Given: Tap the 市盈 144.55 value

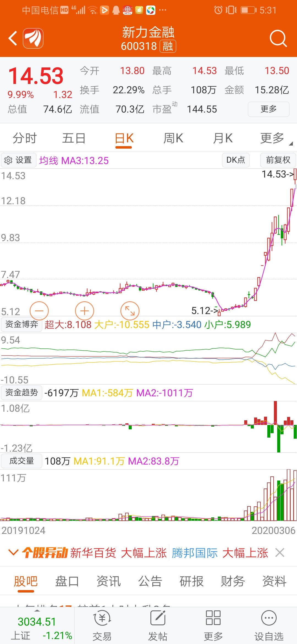Looking at the screenshot, I should click(x=202, y=109).
